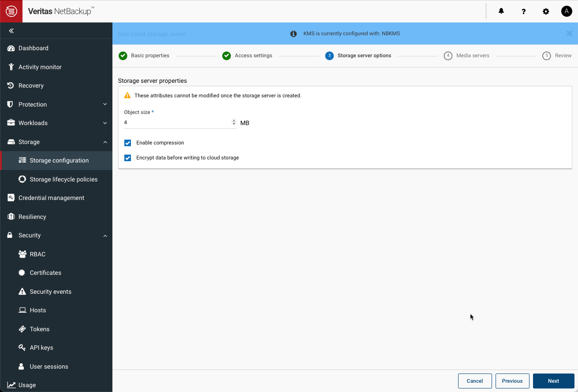Click the Storage lifecycle policies cycle icon
The image size is (578, 392).
pyautogui.click(x=22, y=179)
